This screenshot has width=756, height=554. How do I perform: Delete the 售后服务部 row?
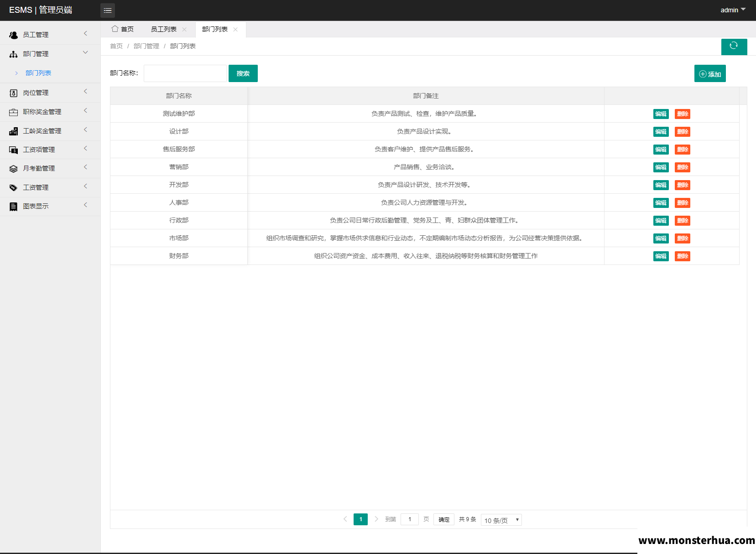coord(683,150)
